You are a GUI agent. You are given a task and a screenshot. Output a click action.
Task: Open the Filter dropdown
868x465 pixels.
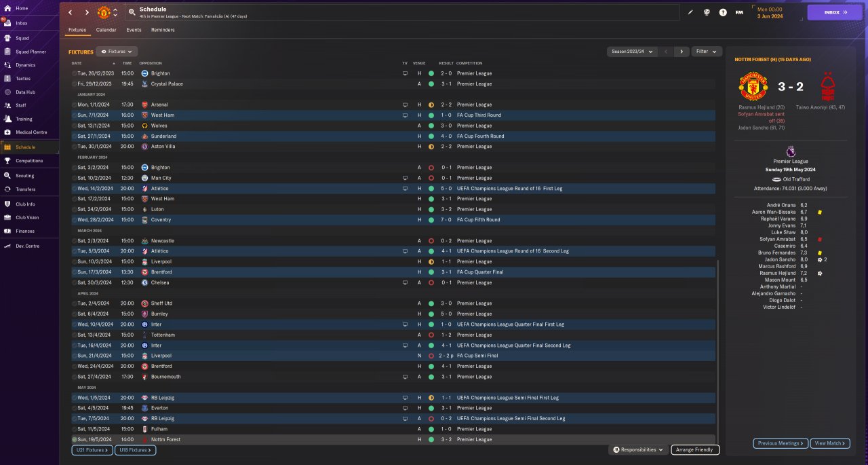coord(707,52)
